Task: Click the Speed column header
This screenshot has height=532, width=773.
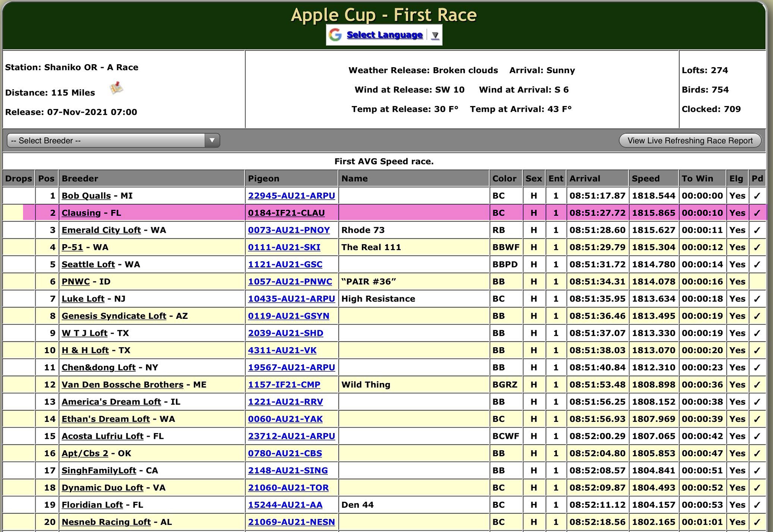Action: click(646, 178)
